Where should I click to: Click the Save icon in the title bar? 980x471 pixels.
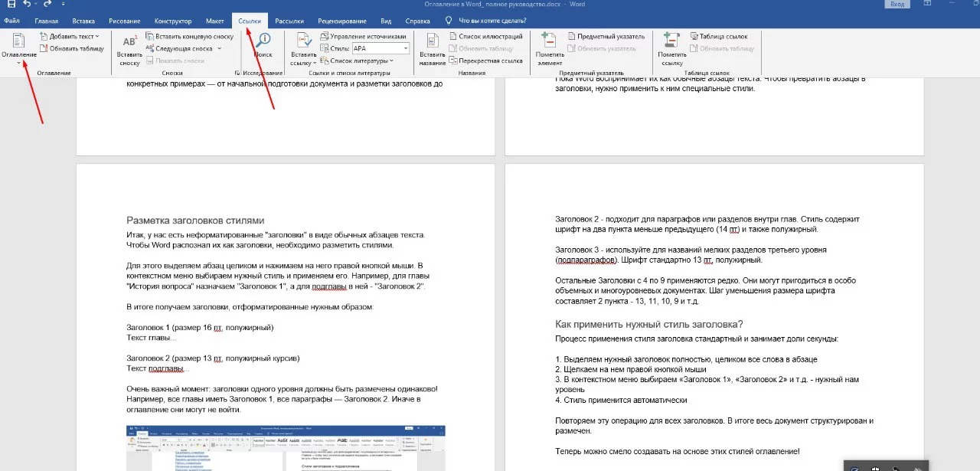[11, 5]
